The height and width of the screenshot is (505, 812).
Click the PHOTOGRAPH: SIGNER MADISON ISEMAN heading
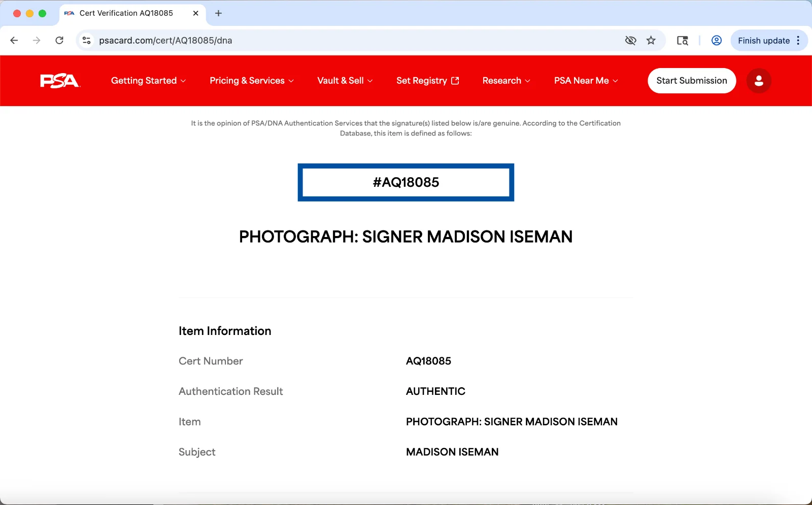click(406, 237)
